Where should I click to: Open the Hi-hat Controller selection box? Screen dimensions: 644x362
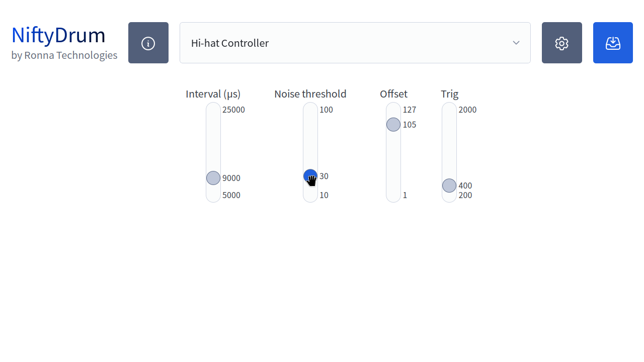[347, 43]
